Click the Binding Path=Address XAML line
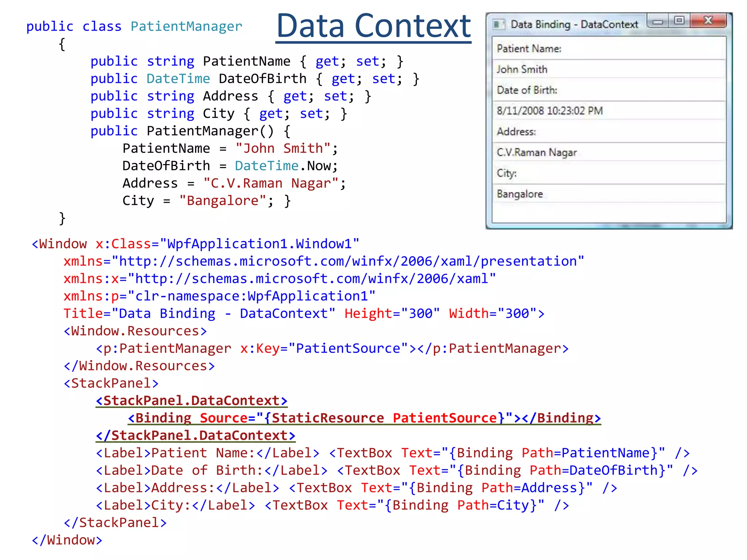Viewport: 747px width, 560px height. click(x=357, y=488)
